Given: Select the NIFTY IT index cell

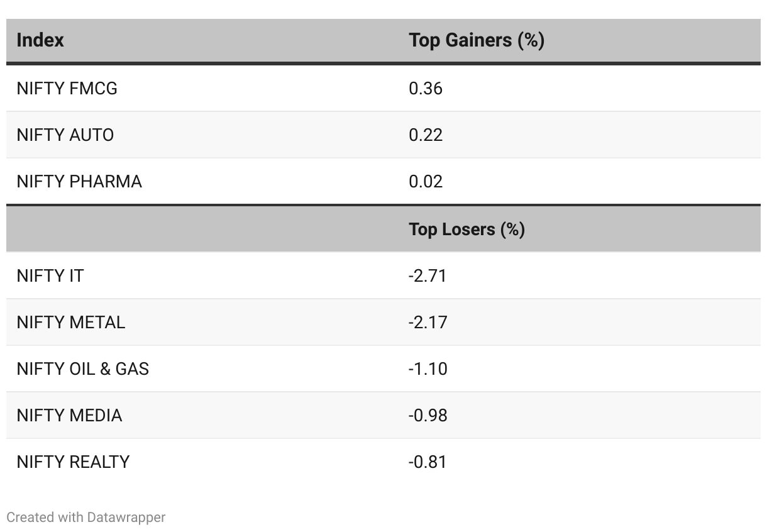Looking at the screenshot, I should (50, 276).
